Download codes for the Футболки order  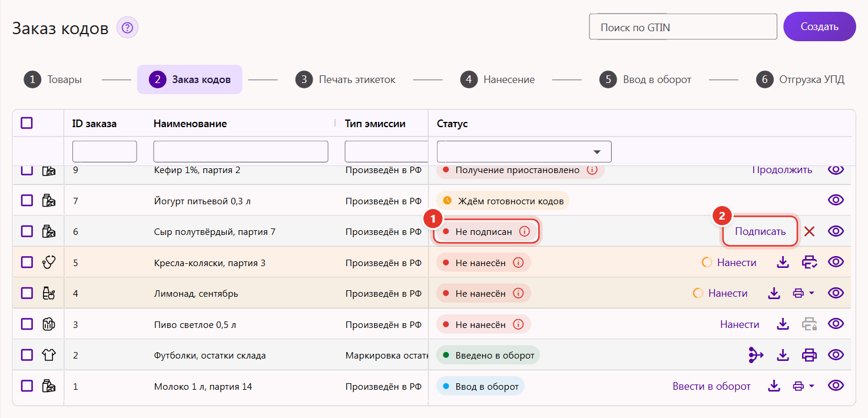[x=783, y=354]
